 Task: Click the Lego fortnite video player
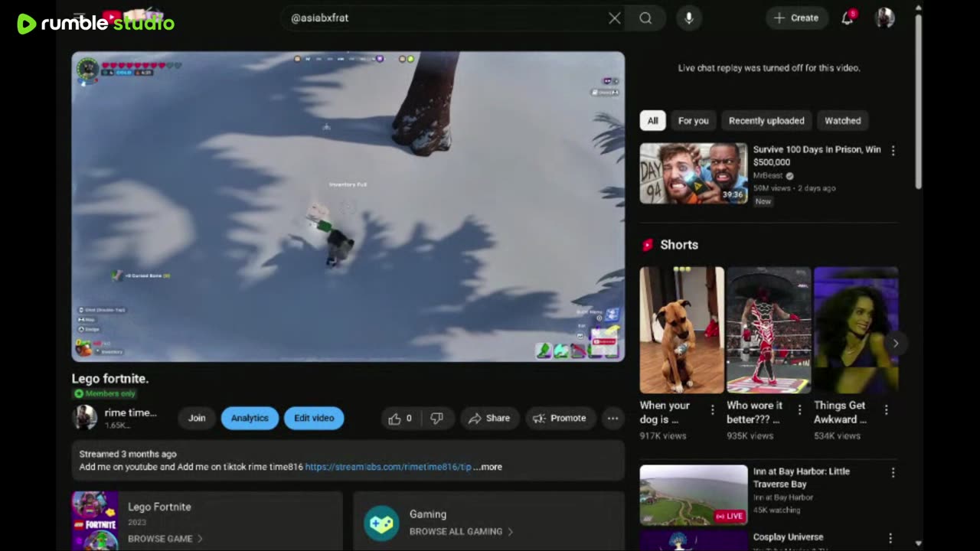348,207
